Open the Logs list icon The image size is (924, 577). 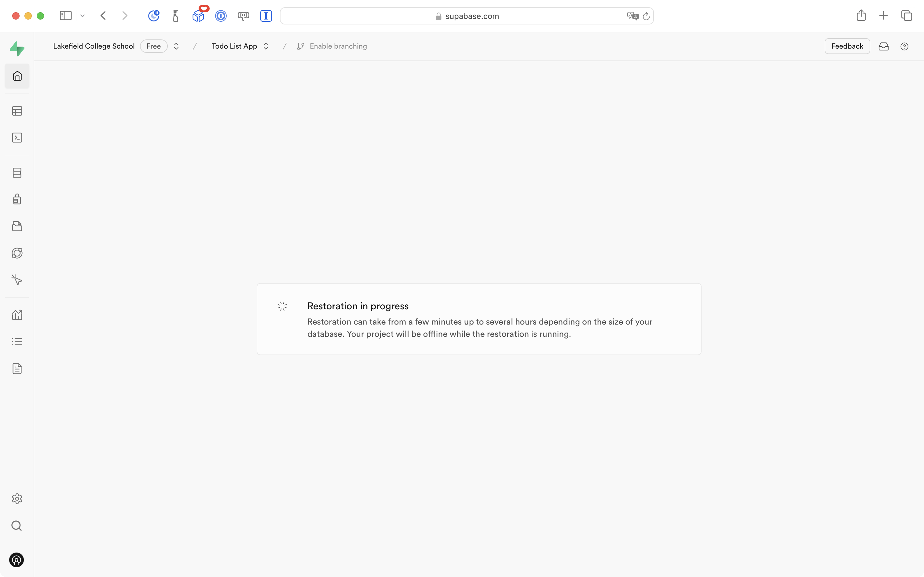click(x=17, y=341)
